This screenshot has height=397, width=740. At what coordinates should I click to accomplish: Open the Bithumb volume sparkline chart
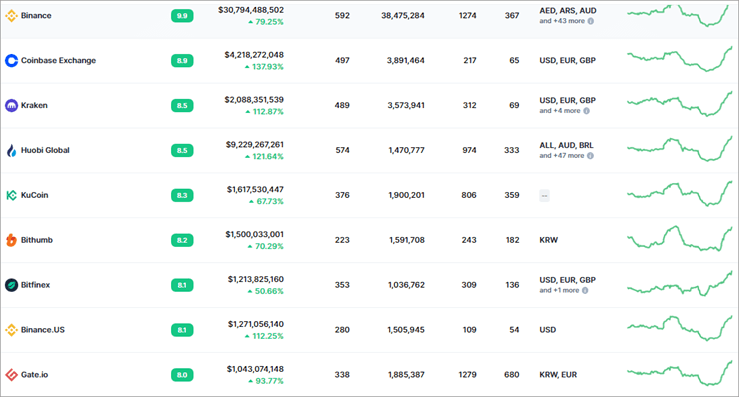tap(680, 238)
